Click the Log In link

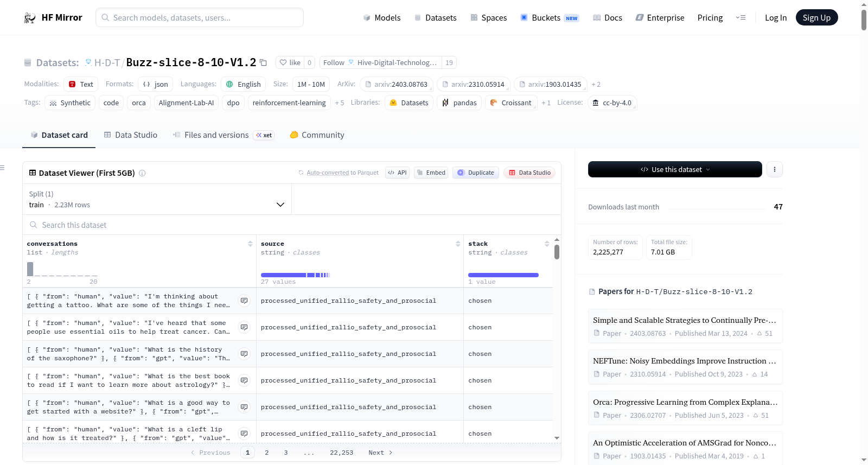[x=776, y=17]
